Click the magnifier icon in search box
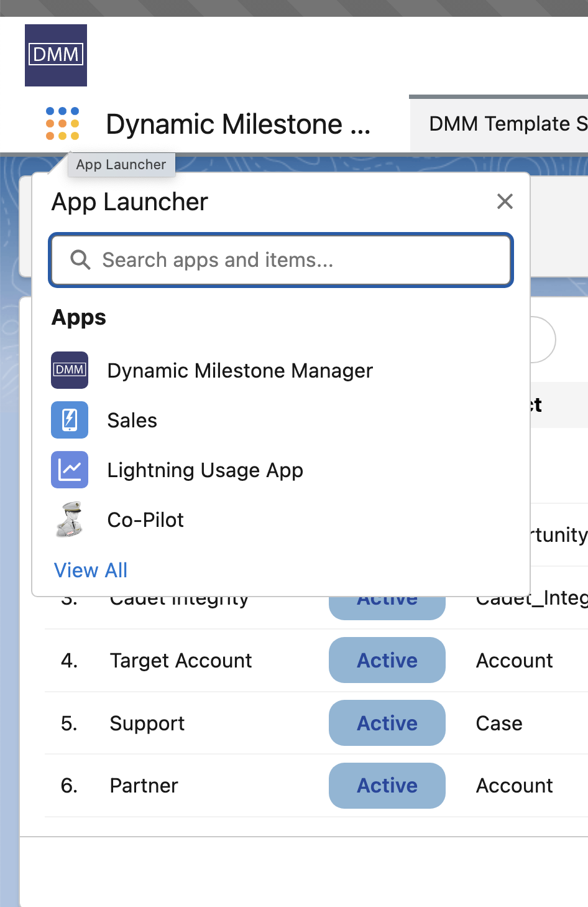Viewport: 588px width, 907px height. 81,260
